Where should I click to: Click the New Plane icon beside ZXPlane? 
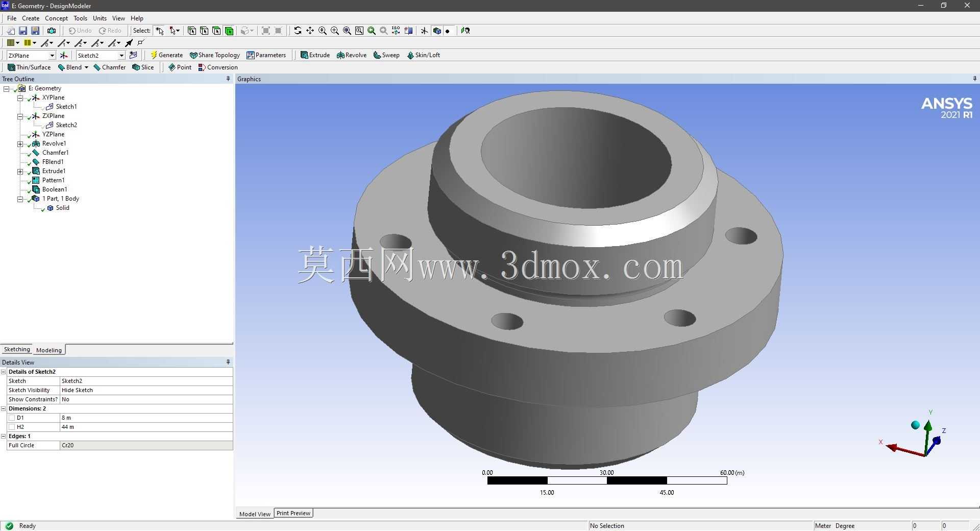pyautogui.click(x=64, y=55)
